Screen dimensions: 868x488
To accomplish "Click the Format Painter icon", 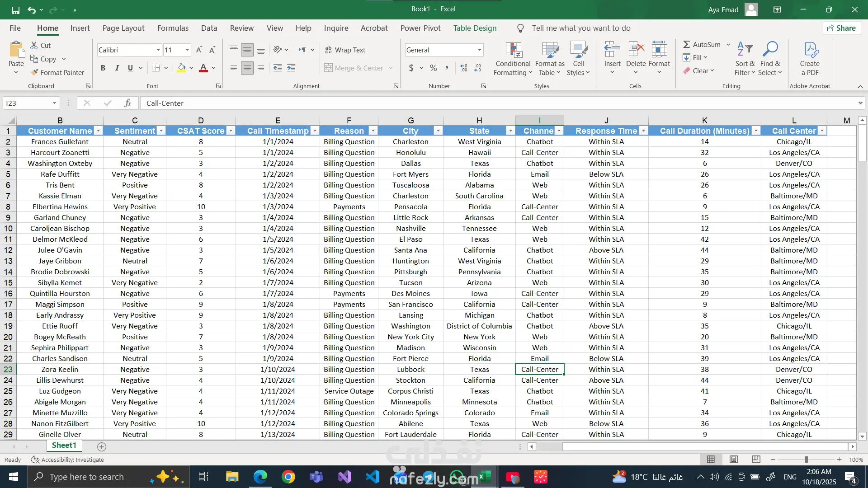I will [35, 72].
